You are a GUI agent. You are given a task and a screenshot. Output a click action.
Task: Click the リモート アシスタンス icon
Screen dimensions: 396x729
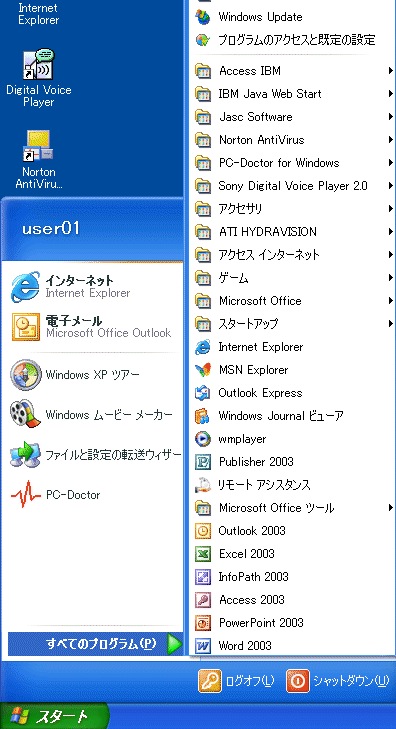[203, 485]
